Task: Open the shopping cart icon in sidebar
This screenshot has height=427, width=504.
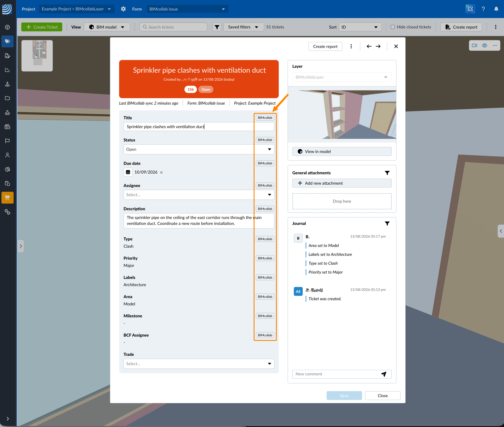Action: [8, 198]
